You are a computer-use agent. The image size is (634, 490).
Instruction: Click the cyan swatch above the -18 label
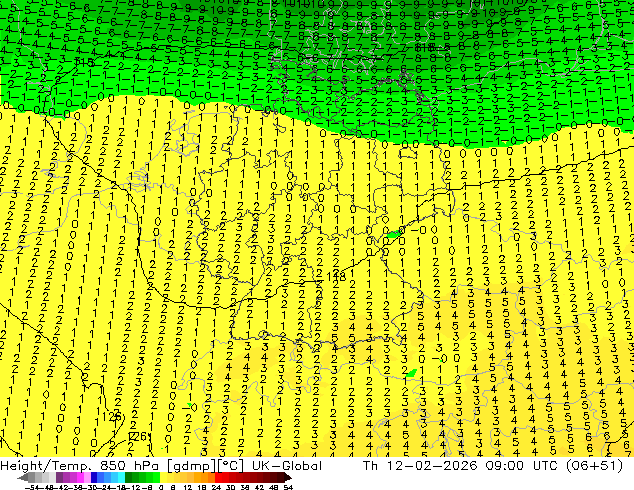pos(121,478)
